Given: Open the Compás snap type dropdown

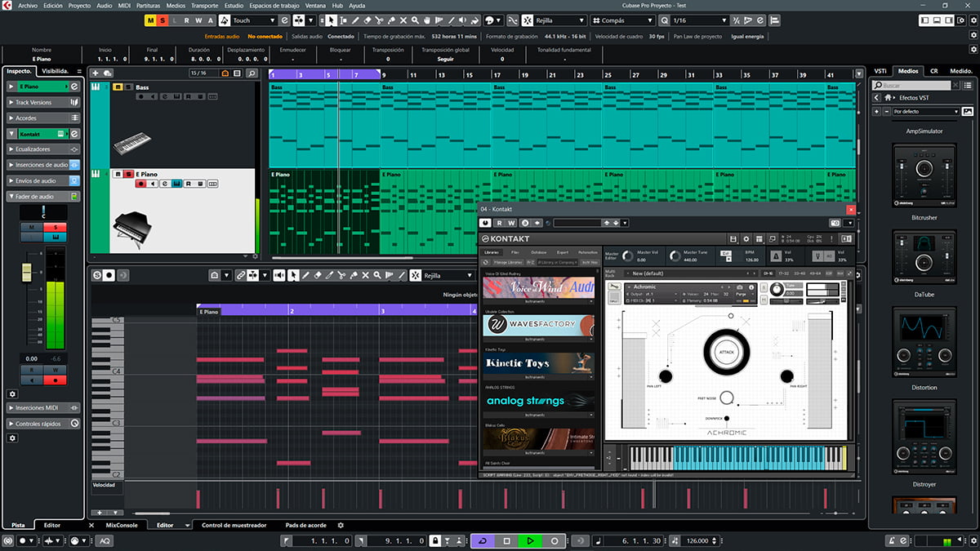Looking at the screenshot, I should click(x=625, y=20).
